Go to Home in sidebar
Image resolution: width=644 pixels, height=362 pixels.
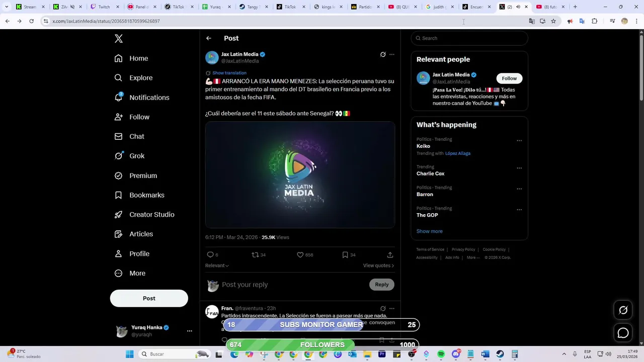(x=131, y=58)
